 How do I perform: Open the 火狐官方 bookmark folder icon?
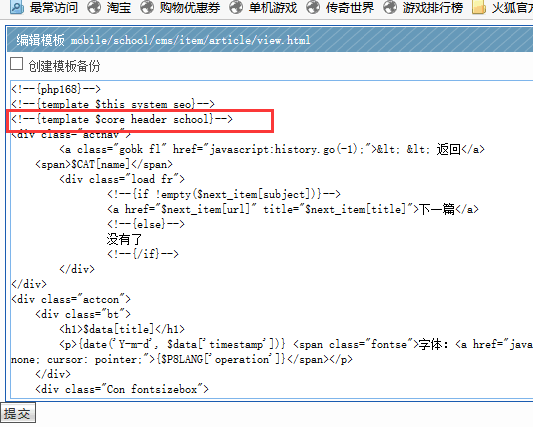[479, 7]
